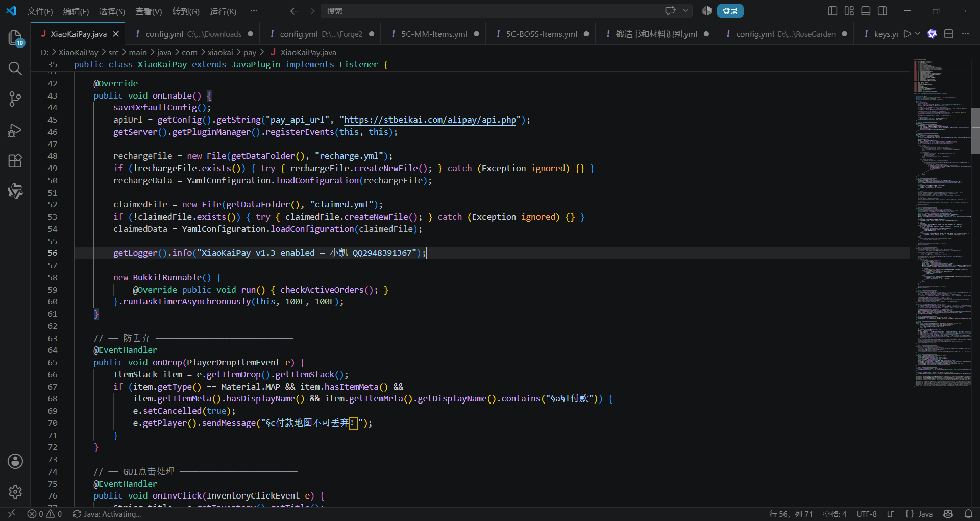
Task: Click the AI sparkle icon in editor toolbar
Action: 932,34
